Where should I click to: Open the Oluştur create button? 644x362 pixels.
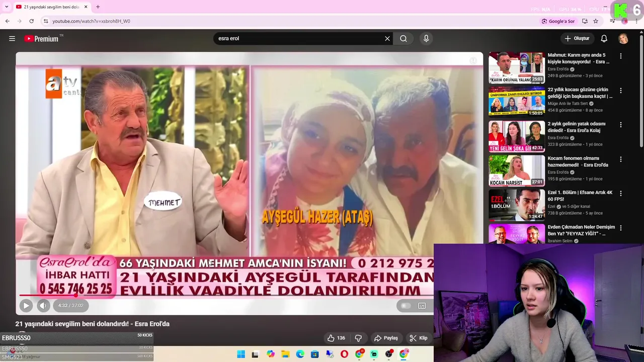pos(577,38)
